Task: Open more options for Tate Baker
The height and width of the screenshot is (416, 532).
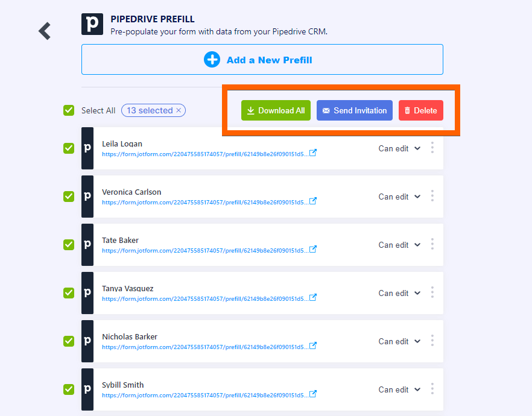Action: 432,244
